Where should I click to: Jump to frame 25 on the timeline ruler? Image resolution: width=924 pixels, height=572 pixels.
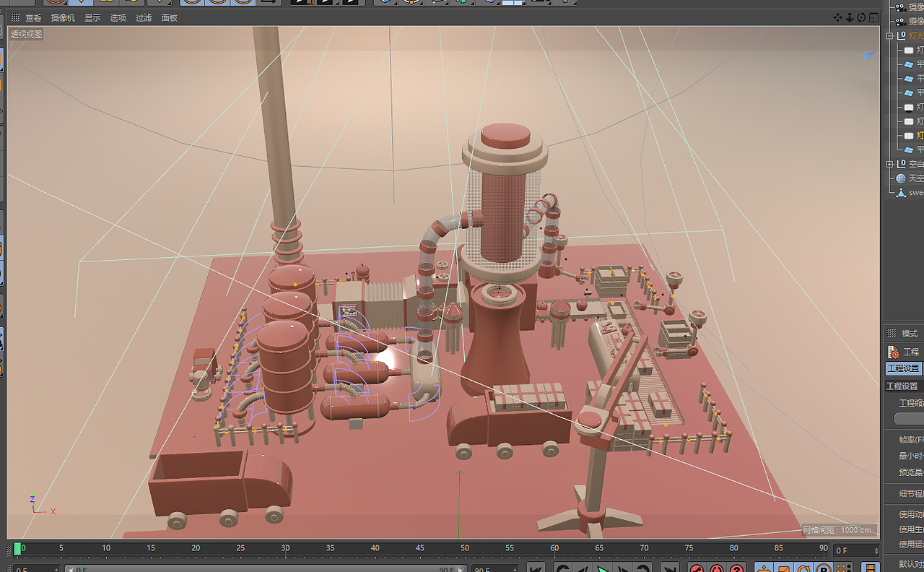[240, 549]
